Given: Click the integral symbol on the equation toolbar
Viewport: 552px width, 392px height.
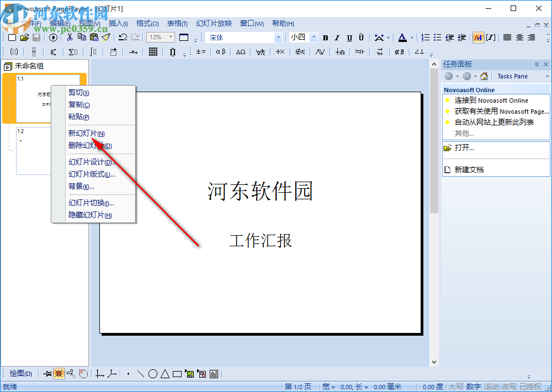Looking at the screenshot, I should click(94, 52).
